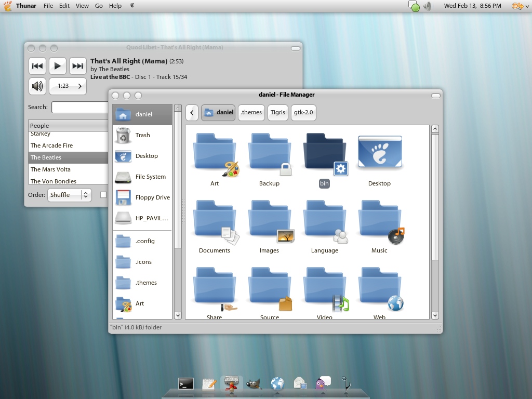Viewport: 532px width, 399px height.
Task: Select the Source folder icon
Action: point(270,289)
